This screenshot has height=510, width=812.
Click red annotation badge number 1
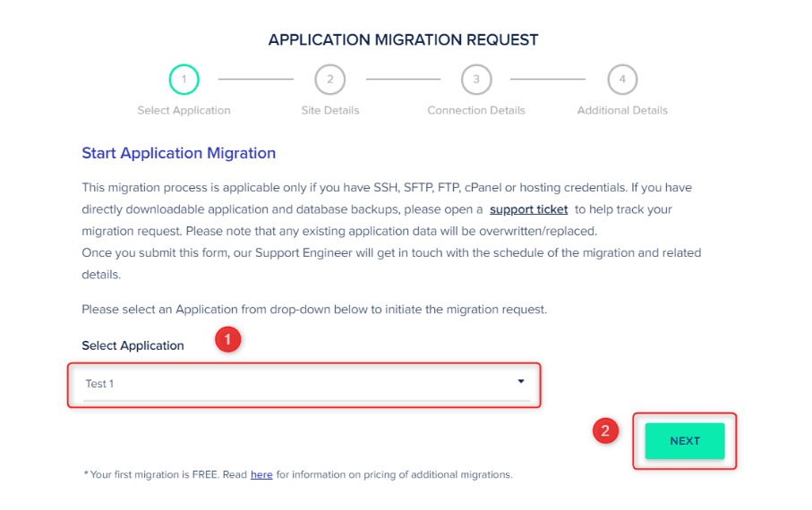(227, 339)
